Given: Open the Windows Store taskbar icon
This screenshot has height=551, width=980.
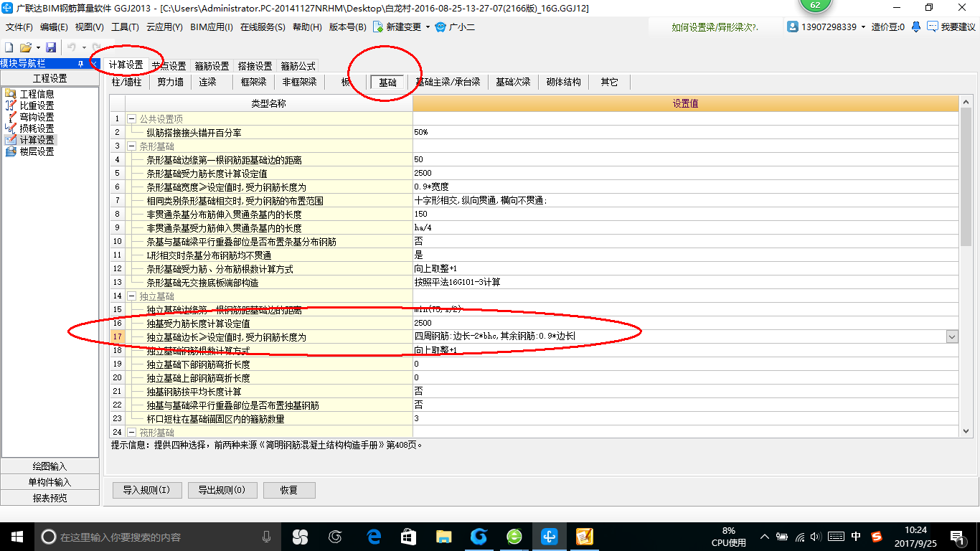Looking at the screenshot, I should [x=408, y=536].
